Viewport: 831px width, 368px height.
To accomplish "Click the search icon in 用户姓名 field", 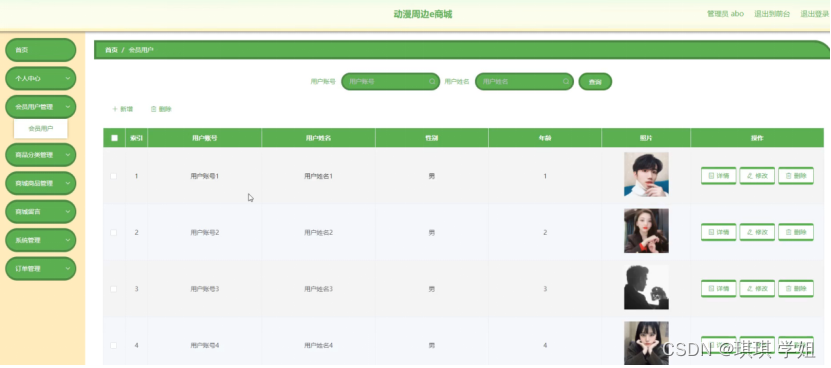I will point(565,82).
